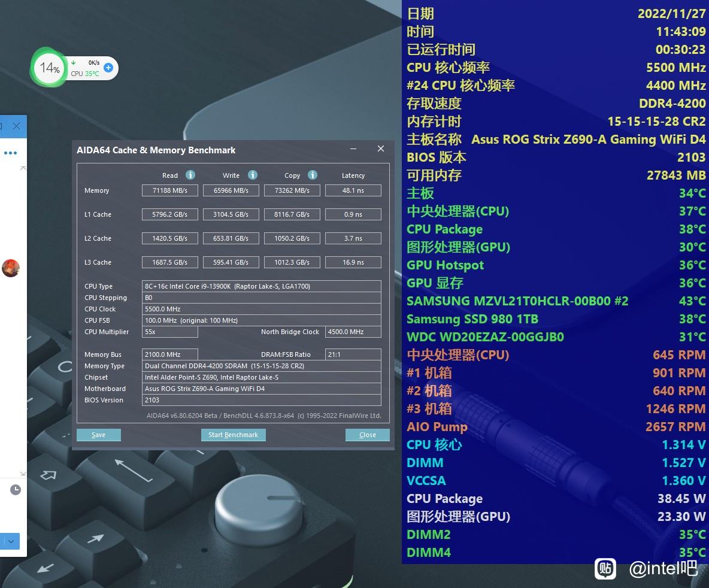Click L2 Cache Write value 653.81 GB/s
This screenshot has height=588, width=709.
tap(231, 238)
